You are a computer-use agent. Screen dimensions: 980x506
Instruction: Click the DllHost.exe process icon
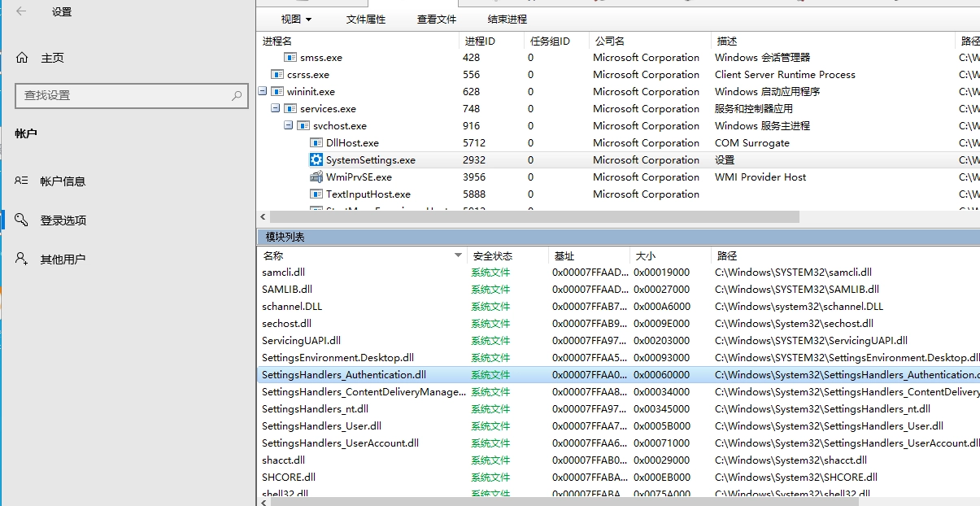tap(316, 143)
